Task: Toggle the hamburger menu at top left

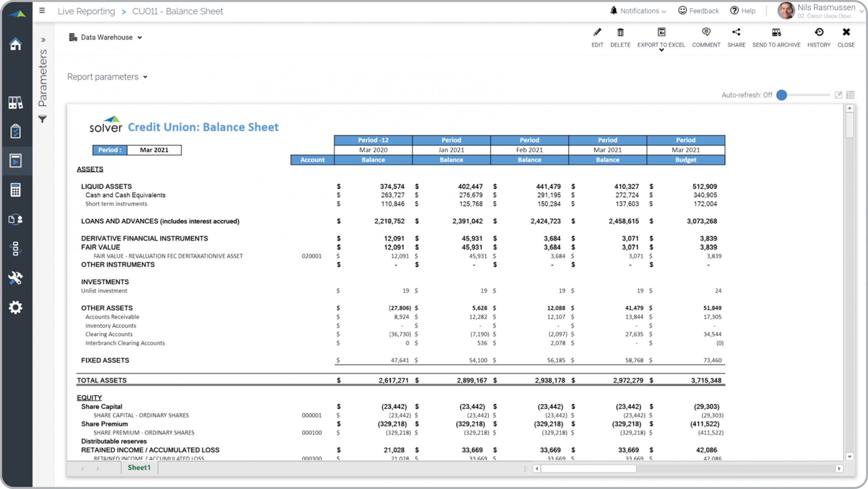Action: click(x=42, y=11)
